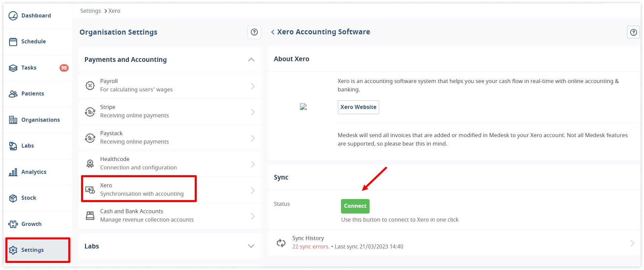The height and width of the screenshot is (270, 644).
Task: Click the Growth puzzle piece icon
Action: (13, 224)
